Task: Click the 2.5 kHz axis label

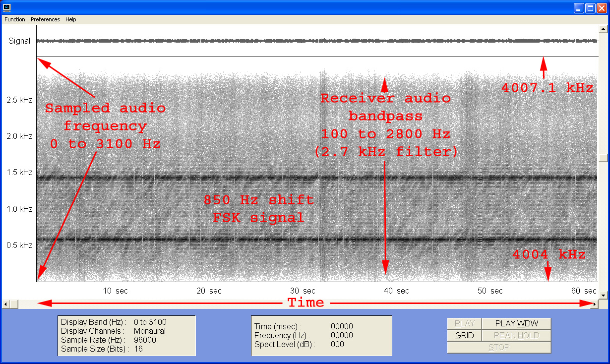Action: (x=20, y=100)
